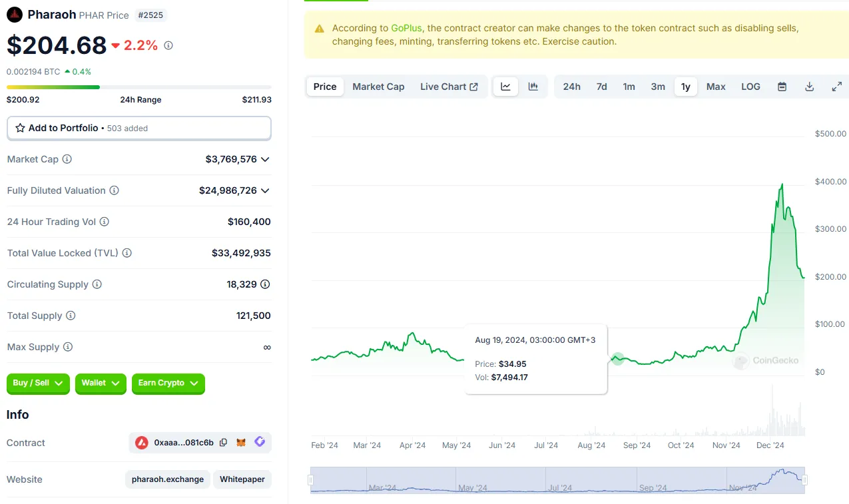Expand the chart to fullscreen
The image size is (849, 504).
(x=837, y=87)
